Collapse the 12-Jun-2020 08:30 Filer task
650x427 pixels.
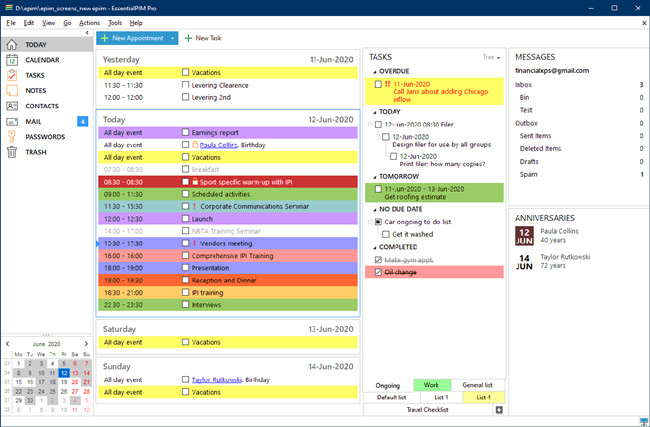(x=371, y=124)
